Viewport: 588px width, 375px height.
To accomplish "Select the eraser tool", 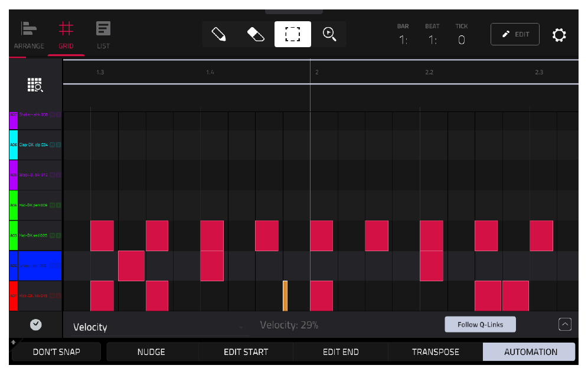I will click(256, 34).
